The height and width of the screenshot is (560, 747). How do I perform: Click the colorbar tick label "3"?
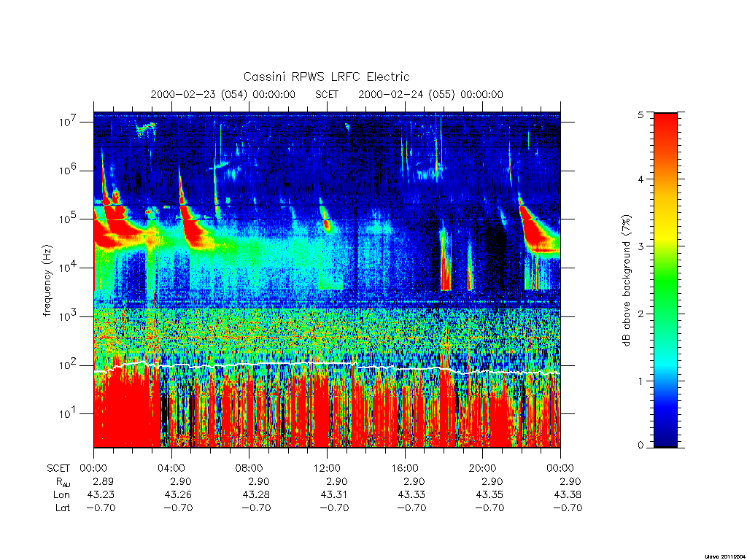[x=640, y=246]
